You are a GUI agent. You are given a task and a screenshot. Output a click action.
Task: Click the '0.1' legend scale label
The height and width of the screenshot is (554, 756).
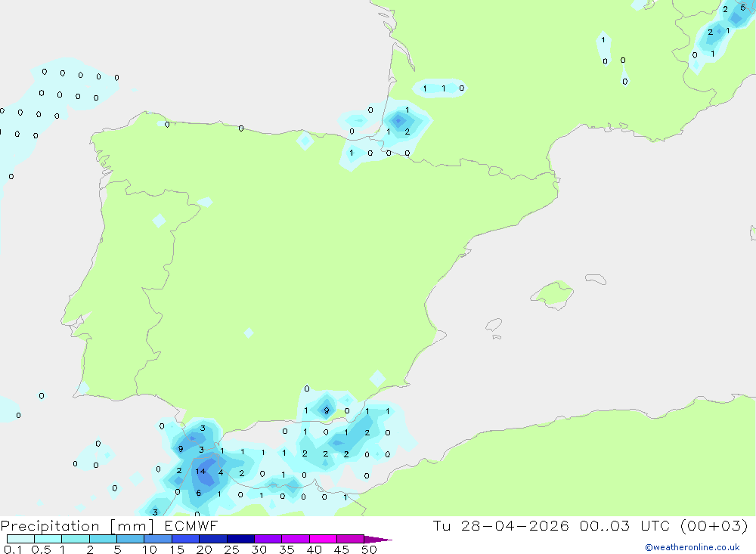[x=13, y=549]
